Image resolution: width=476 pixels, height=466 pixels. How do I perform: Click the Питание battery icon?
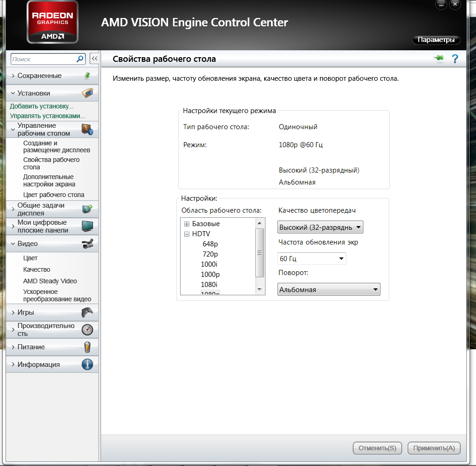(x=87, y=347)
